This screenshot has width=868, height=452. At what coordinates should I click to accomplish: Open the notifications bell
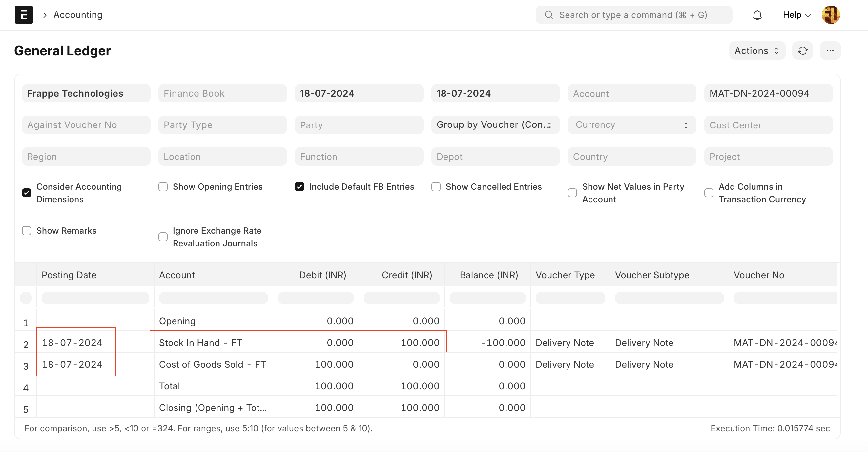tap(757, 15)
